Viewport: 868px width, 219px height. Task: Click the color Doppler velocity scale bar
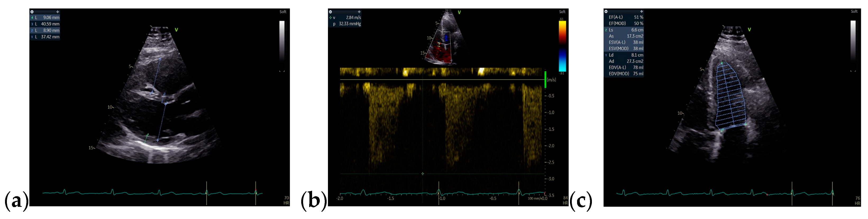pyautogui.click(x=562, y=46)
